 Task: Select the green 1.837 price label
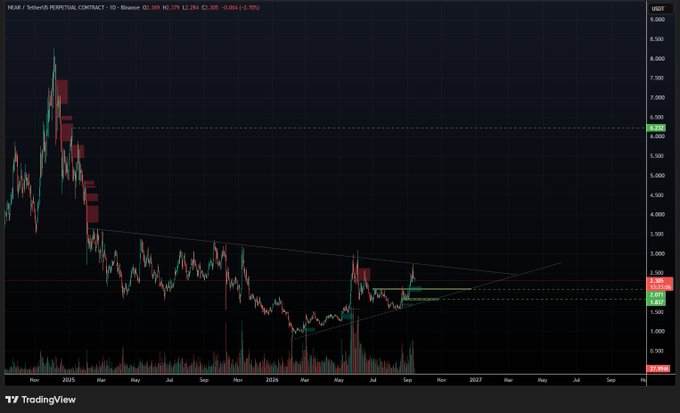(x=655, y=302)
